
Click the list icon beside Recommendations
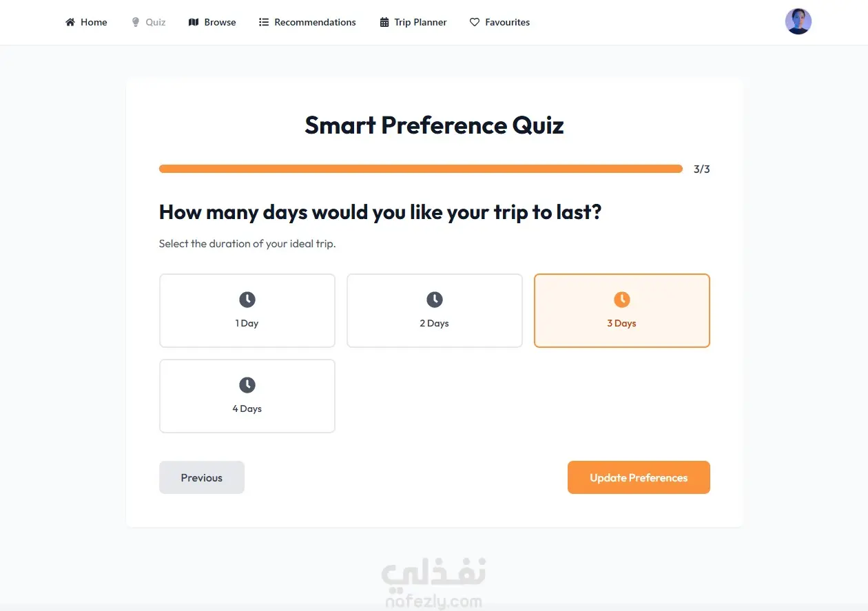coord(264,22)
